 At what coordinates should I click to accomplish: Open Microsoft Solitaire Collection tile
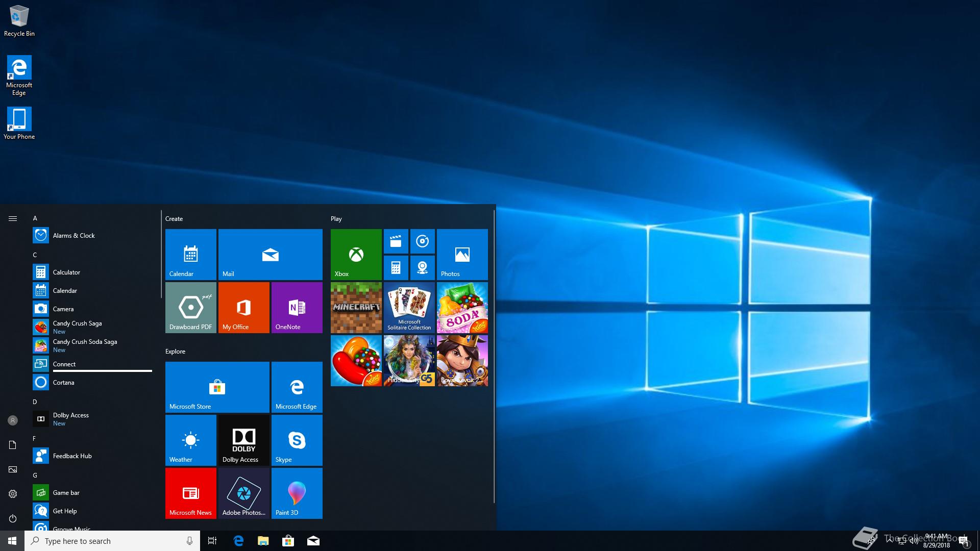[409, 307]
